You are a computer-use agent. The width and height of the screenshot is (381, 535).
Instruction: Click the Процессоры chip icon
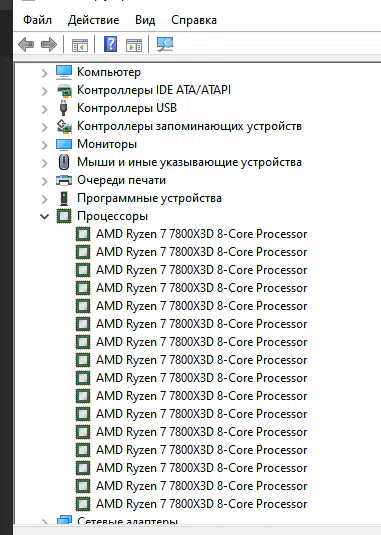(x=64, y=216)
